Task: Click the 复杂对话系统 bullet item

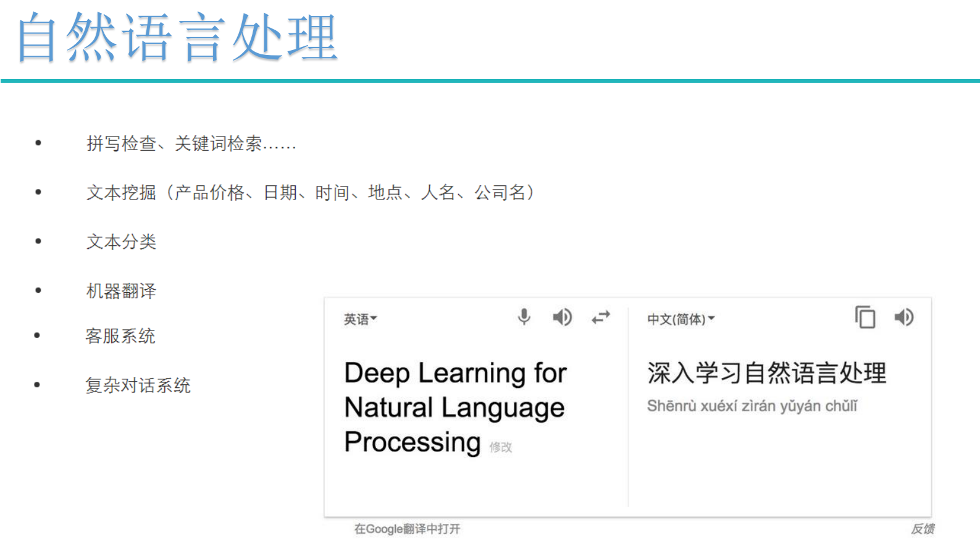Action: tap(138, 385)
